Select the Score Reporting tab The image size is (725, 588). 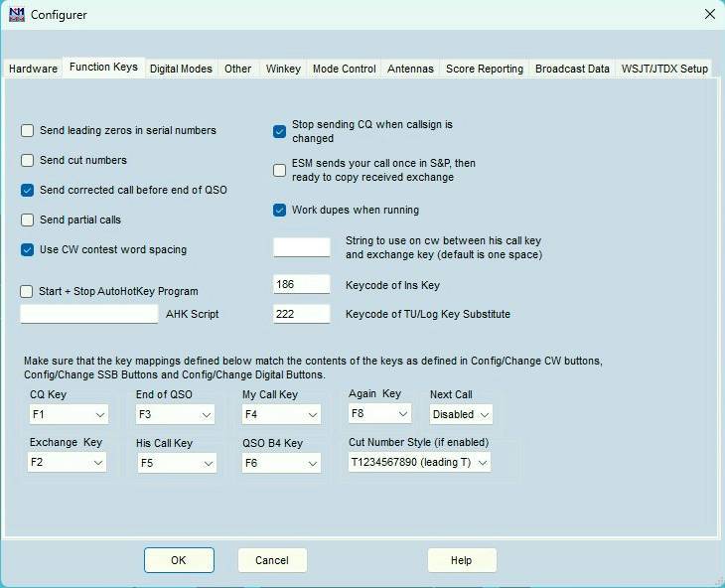point(485,69)
